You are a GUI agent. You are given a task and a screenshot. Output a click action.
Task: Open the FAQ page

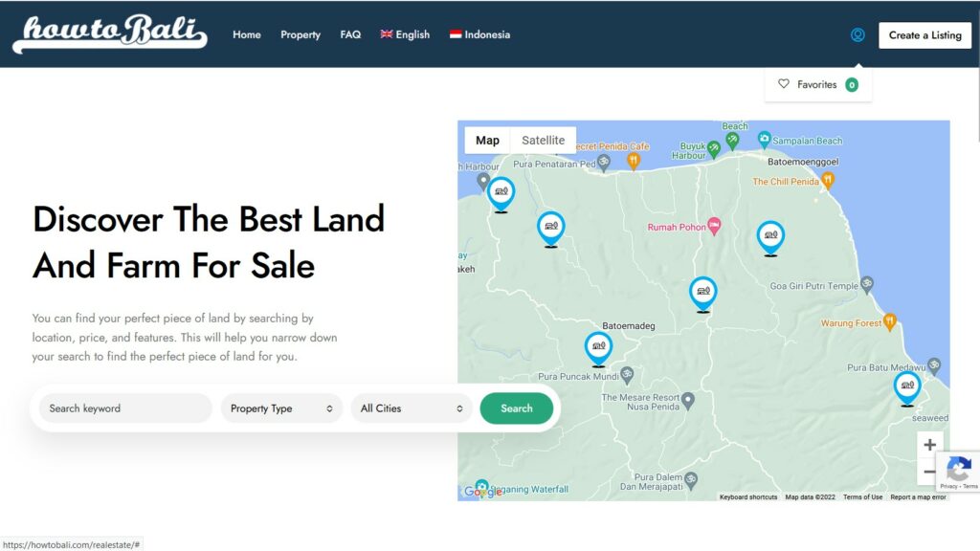[350, 35]
